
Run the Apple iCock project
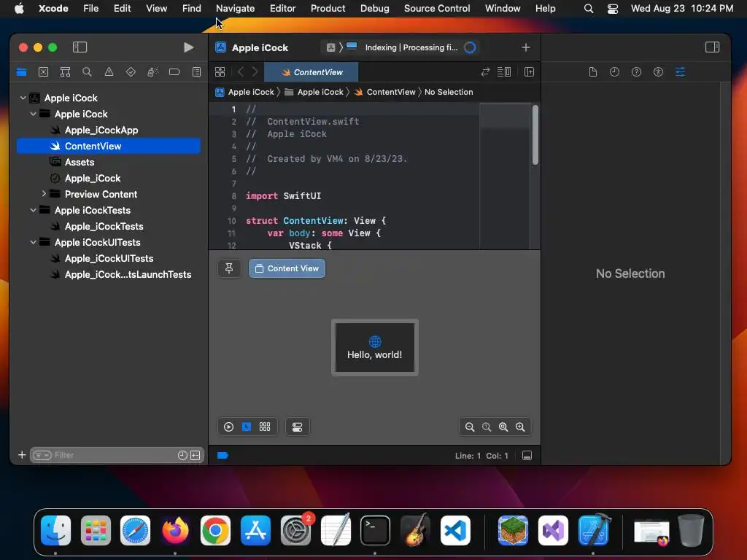[x=188, y=47]
